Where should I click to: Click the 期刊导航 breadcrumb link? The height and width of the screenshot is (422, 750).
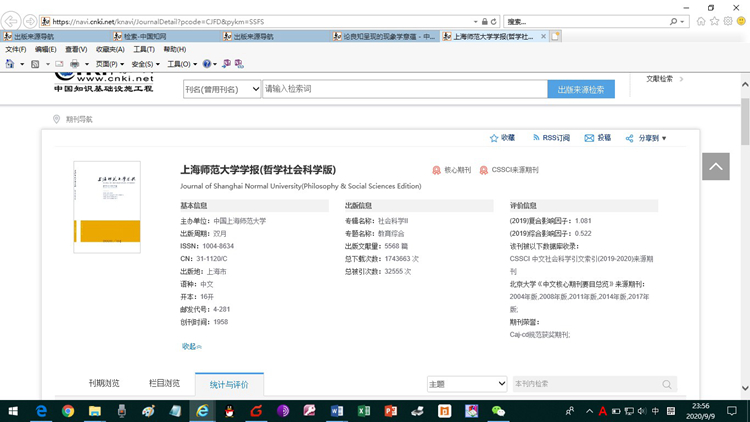(79, 119)
